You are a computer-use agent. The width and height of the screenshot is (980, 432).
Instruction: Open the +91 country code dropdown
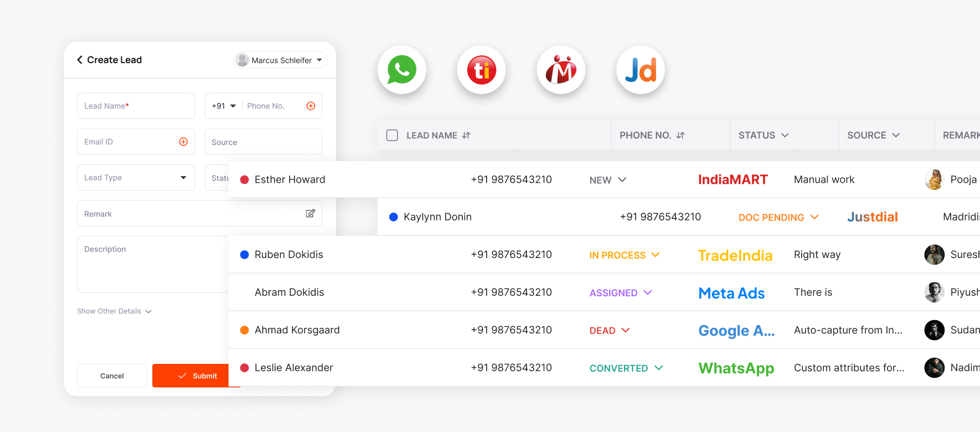pyautogui.click(x=224, y=106)
